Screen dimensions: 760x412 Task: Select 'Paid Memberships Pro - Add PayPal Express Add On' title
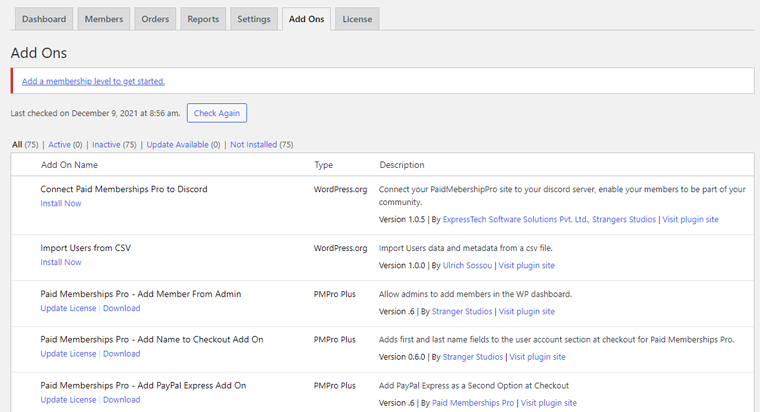[143, 385]
